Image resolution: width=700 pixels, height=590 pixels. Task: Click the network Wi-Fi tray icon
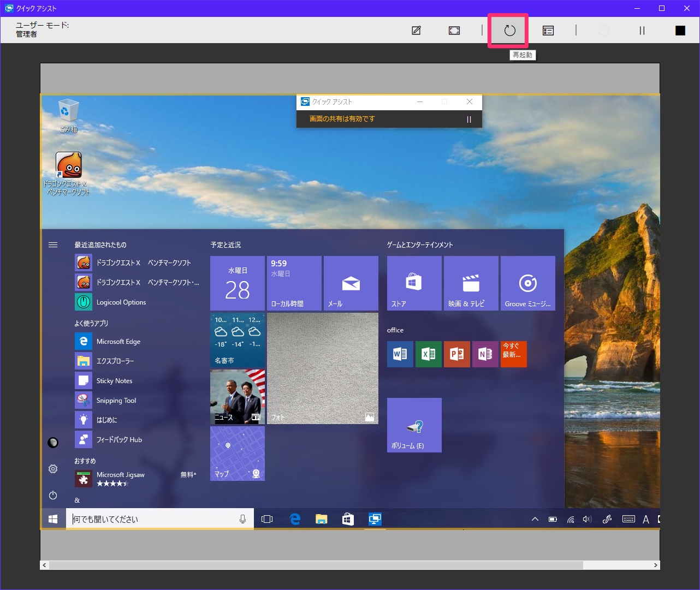(x=571, y=519)
